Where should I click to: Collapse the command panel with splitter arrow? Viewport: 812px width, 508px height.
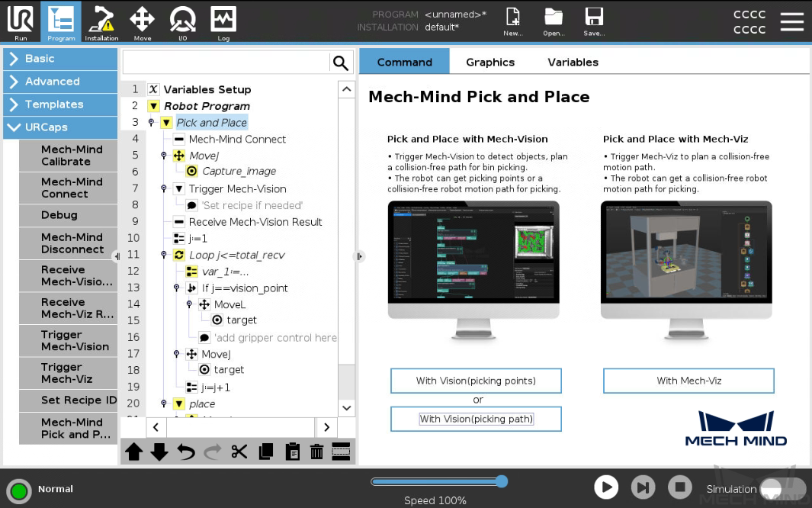coord(360,256)
